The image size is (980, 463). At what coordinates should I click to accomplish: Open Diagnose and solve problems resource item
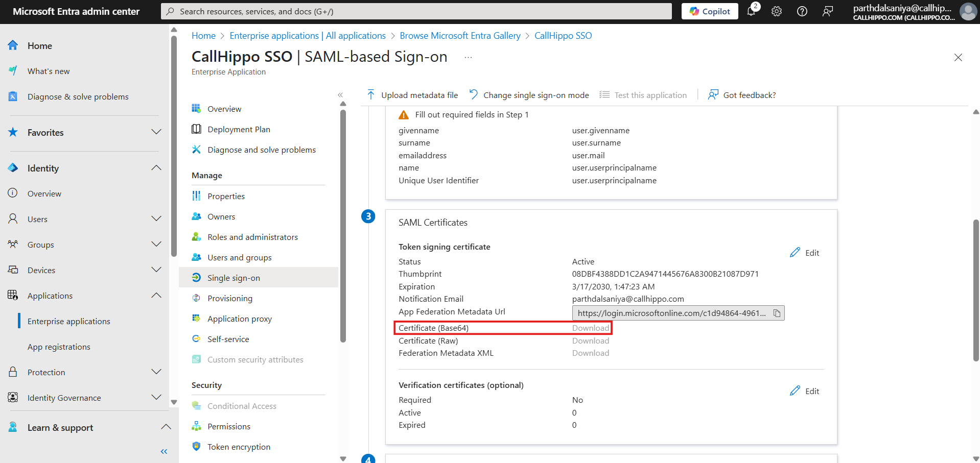(261, 150)
